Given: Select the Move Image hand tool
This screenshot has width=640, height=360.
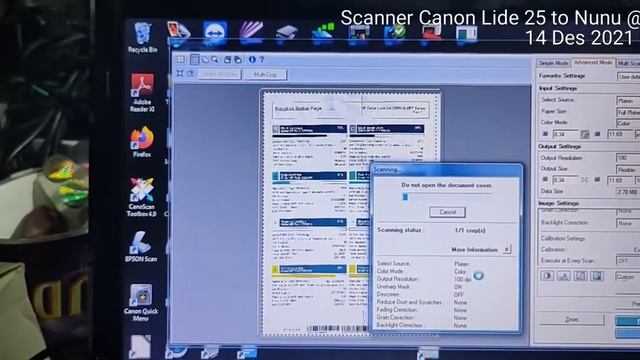Looking at the screenshot, I should [x=205, y=60].
